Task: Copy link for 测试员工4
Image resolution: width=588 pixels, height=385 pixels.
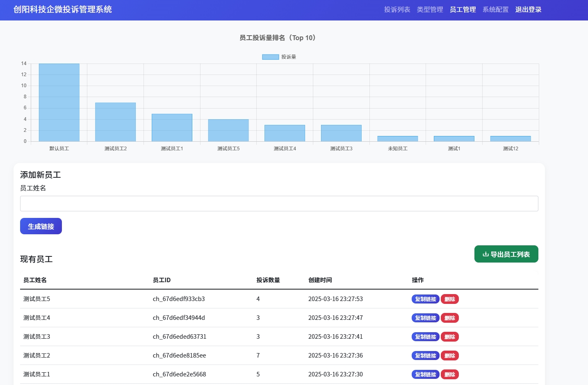Action: click(425, 318)
